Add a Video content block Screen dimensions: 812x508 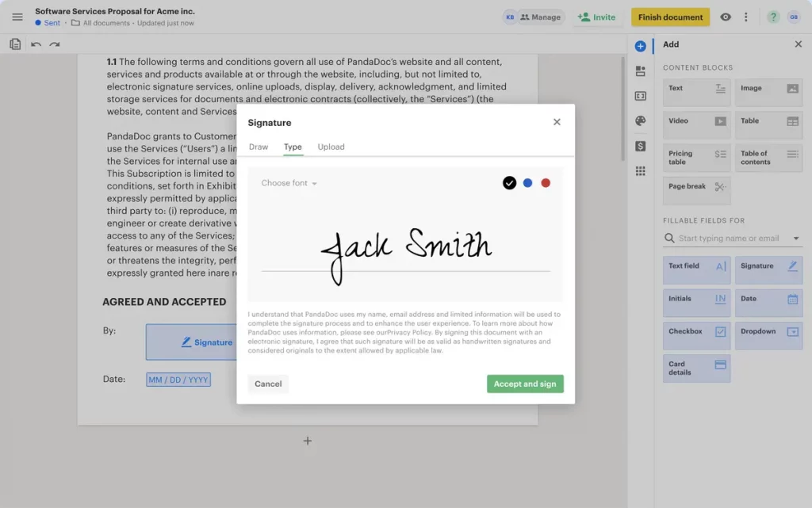(696, 124)
